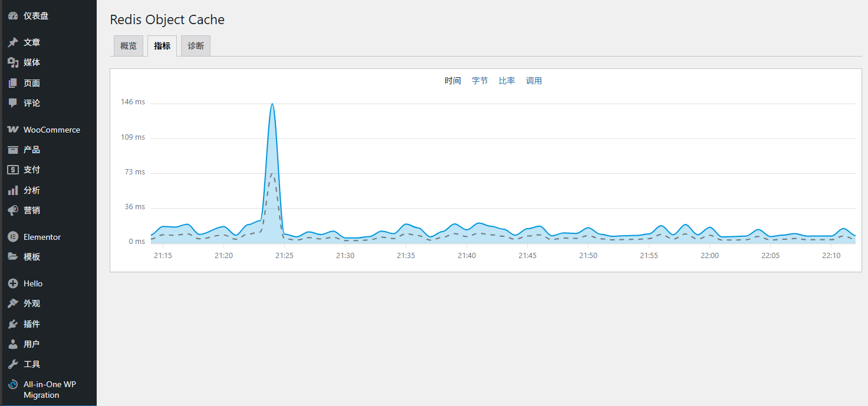Click the plug icon beside 插件
Viewport: 868px width, 406px height.
pos(13,324)
